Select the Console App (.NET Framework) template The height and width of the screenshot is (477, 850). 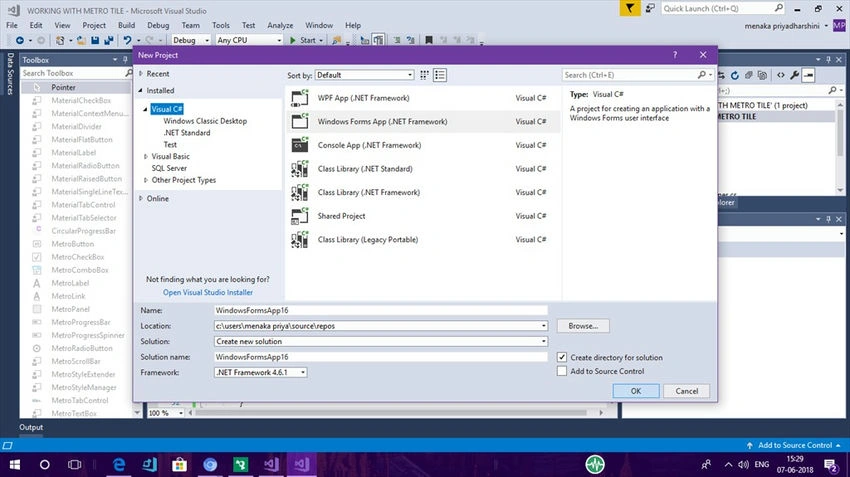pyautogui.click(x=423, y=145)
